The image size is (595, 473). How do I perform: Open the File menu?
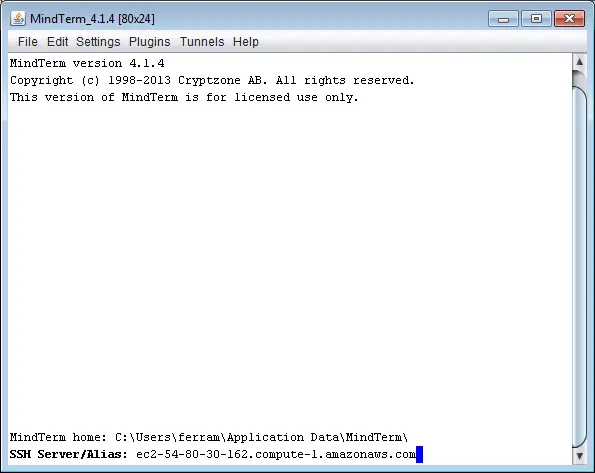(28, 42)
